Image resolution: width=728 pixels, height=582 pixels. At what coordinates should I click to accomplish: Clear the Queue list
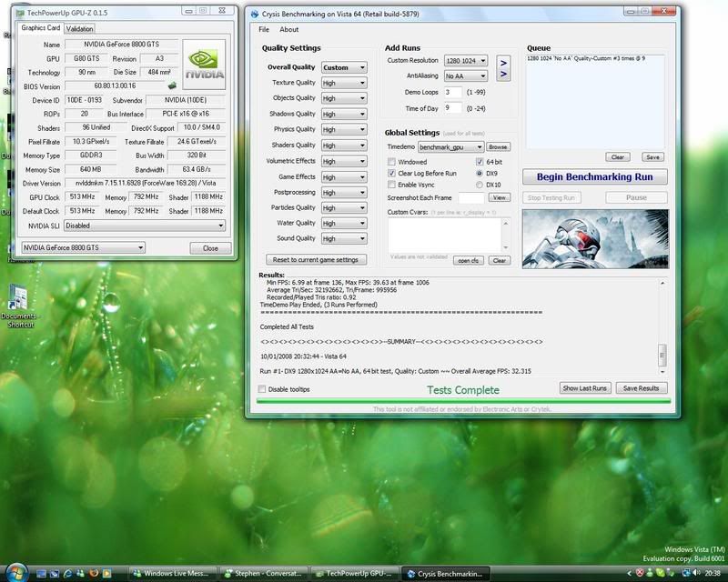(x=618, y=157)
